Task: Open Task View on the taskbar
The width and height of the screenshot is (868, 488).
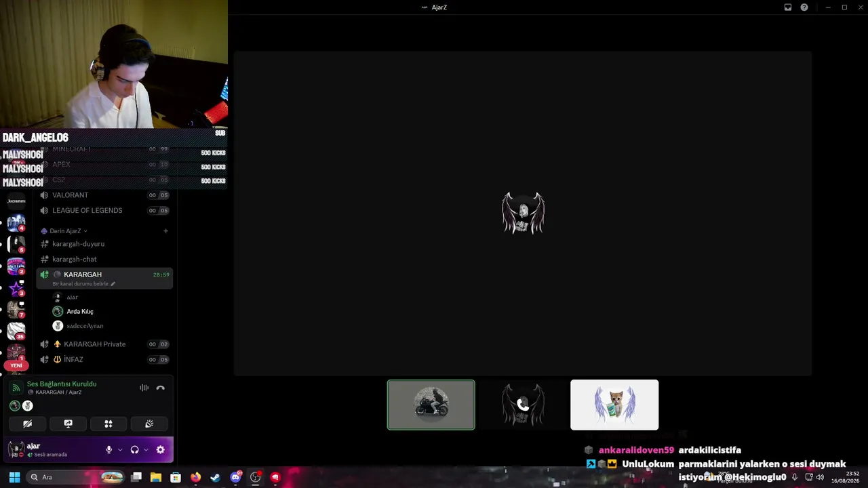Action: tap(136, 477)
